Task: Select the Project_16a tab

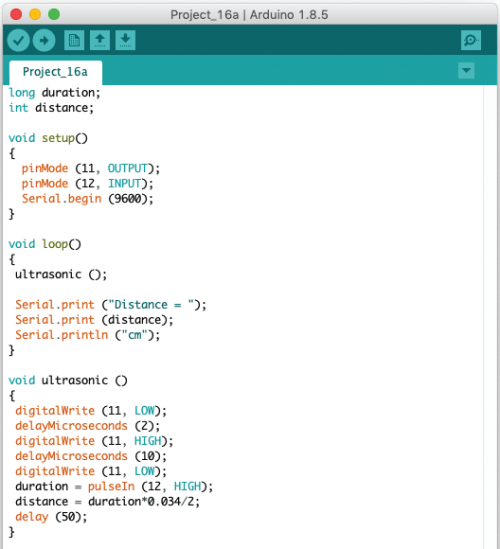Action: click(55, 72)
